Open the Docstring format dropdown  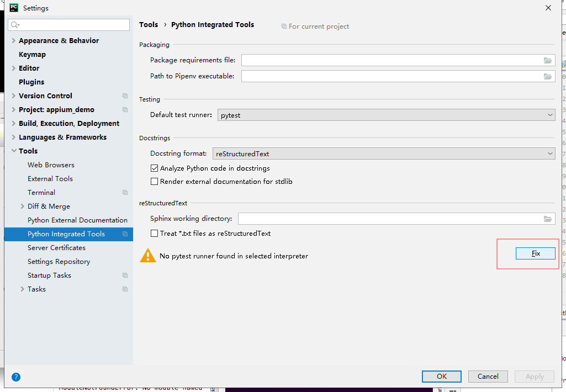pos(384,154)
